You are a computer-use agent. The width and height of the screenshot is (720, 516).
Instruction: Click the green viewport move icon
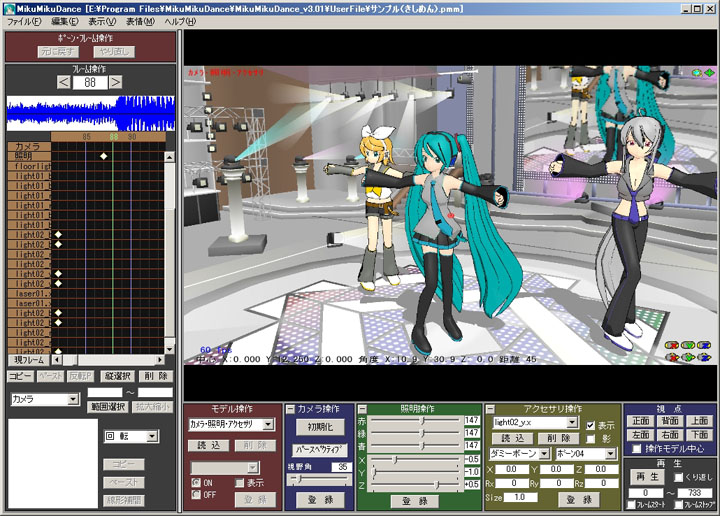point(709,73)
